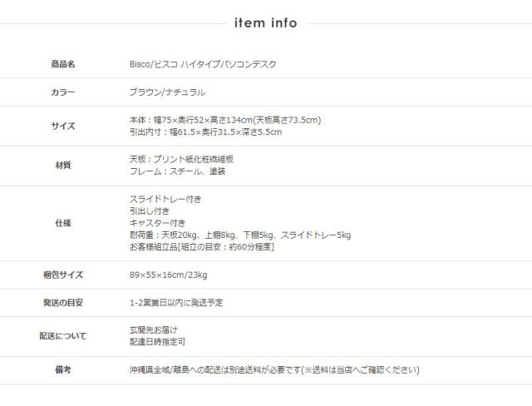Screen dimensions: 532x406
Task: Click the 配達日時指定可 delivery line
Action: (157, 342)
